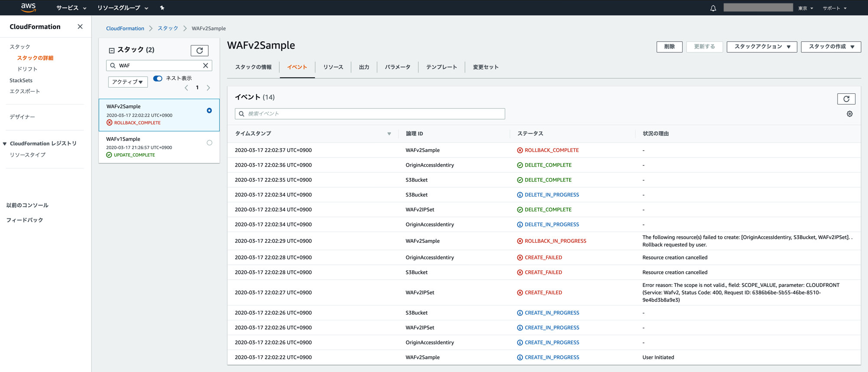Click the AWS logo home icon
The height and width of the screenshot is (372, 868).
pyautogui.click(x=28, y=7)
